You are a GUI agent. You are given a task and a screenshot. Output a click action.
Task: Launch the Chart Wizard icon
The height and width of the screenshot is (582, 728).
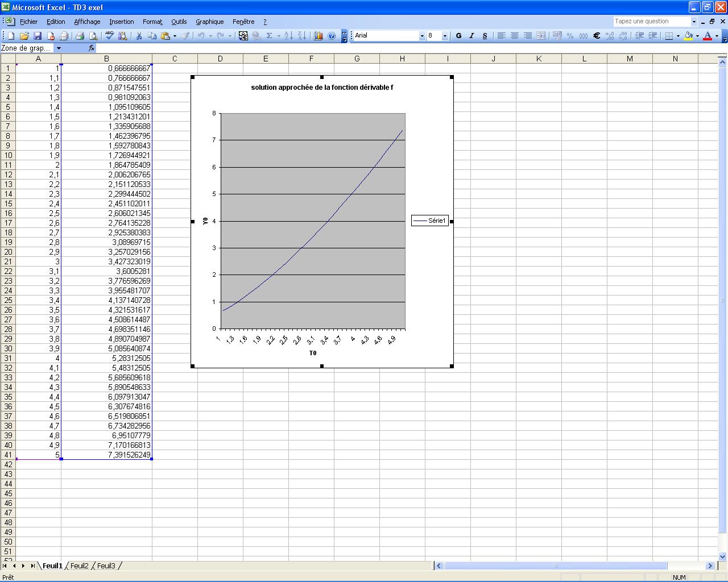318,36
